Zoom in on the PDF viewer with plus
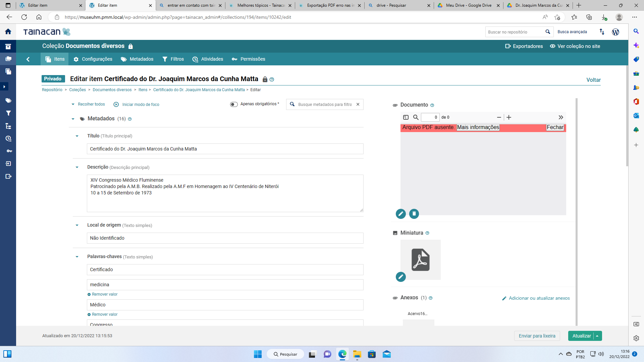The width and height of the screenshot is (644, 362). click(x=509, y=117)
